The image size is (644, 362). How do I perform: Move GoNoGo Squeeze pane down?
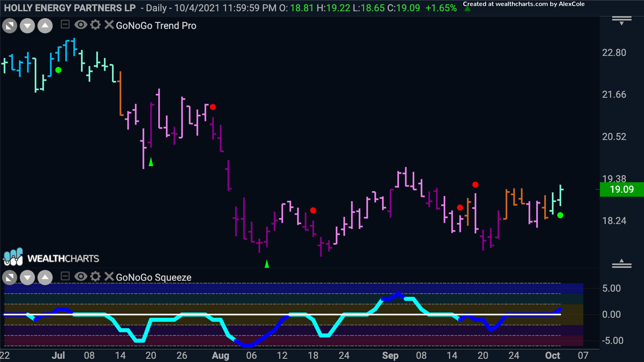click(x=27, y=278)
